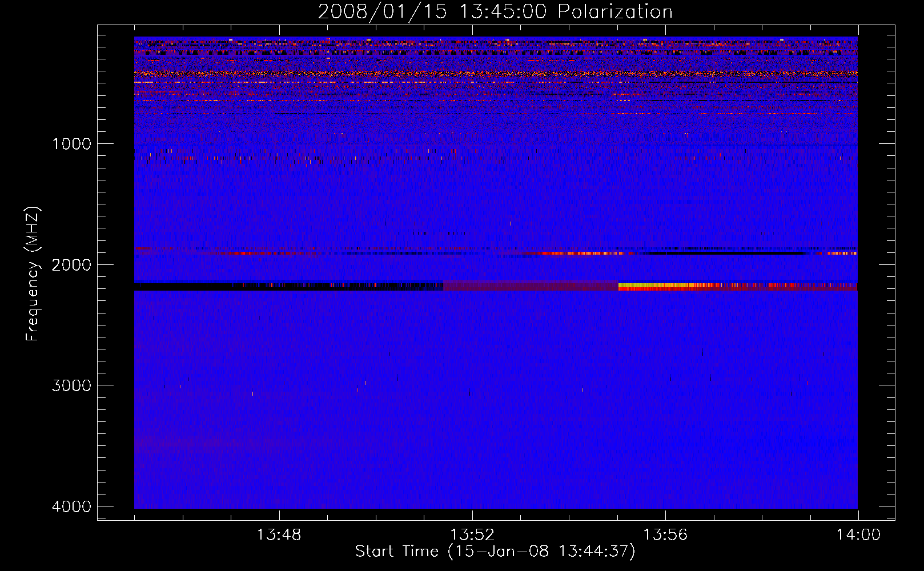Click the 14:00 time tick label
This screenshot has height=571, width=924.
point(858,535)
